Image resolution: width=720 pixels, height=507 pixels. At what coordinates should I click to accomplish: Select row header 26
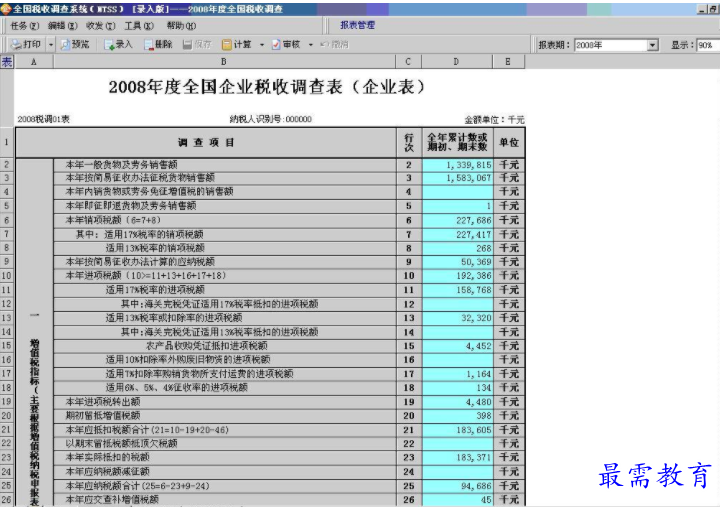click(7, 499)
